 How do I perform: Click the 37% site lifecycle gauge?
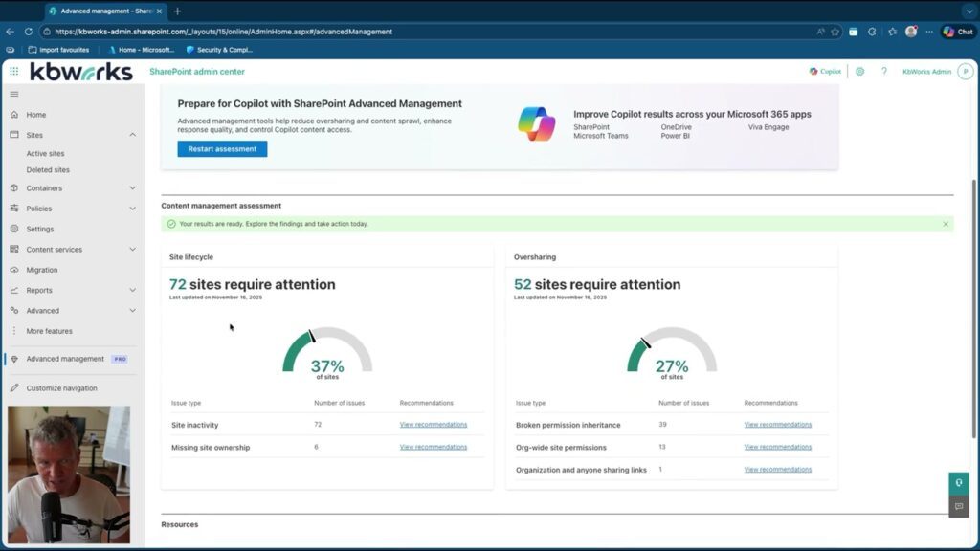(327, 353)
